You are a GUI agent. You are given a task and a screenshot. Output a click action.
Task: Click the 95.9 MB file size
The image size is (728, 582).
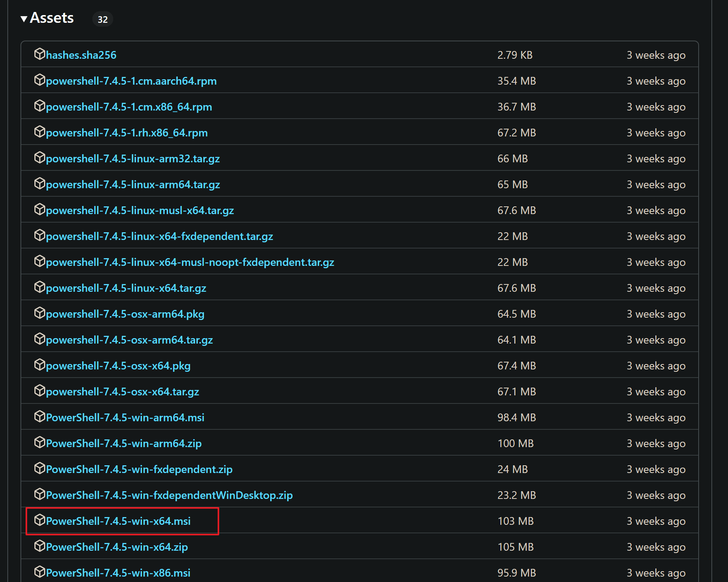tap(517, 573)
